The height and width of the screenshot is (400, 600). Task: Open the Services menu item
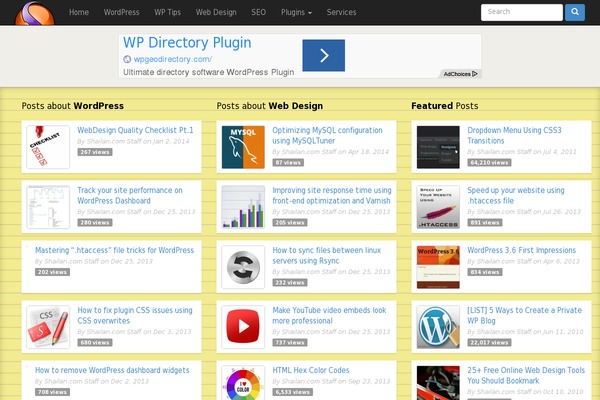[341, 12]
